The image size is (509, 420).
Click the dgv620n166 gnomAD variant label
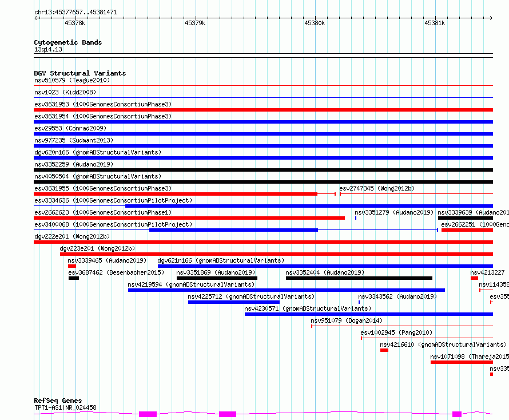pyautogui.click(x=98, y=152)
